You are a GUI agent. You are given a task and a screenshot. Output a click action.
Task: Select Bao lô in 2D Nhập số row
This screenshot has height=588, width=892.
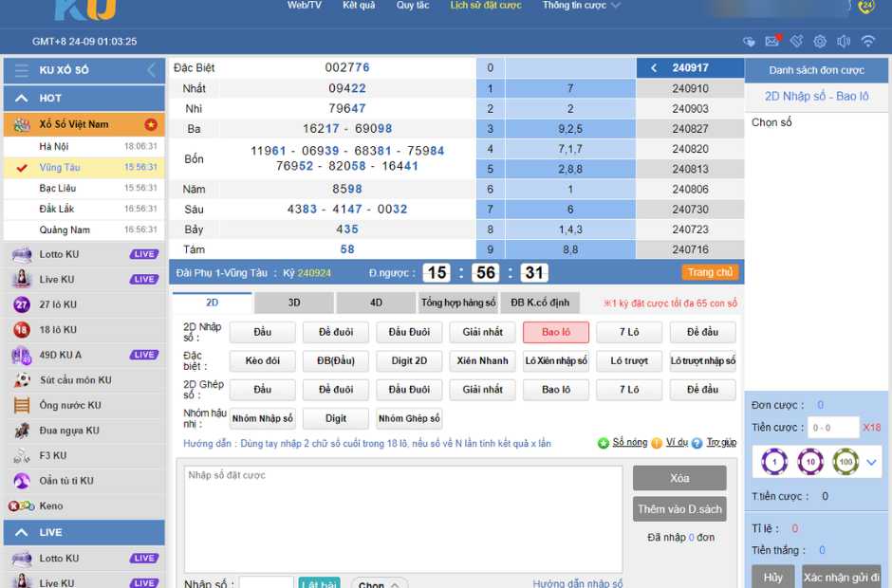(556, 332)
